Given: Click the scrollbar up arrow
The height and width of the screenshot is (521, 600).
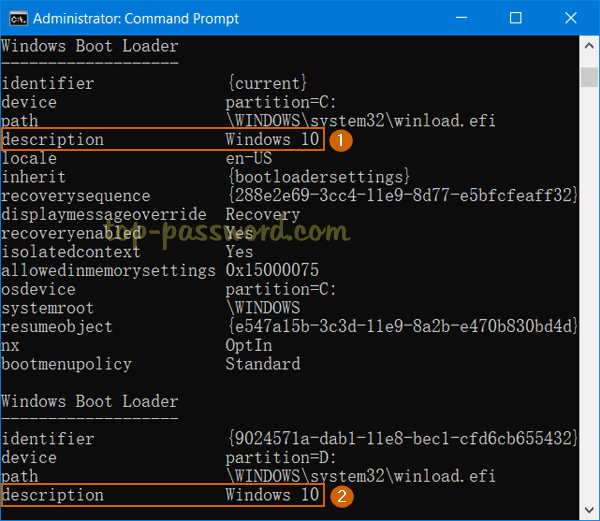Looking at the screenshot, I should point(589,44).
